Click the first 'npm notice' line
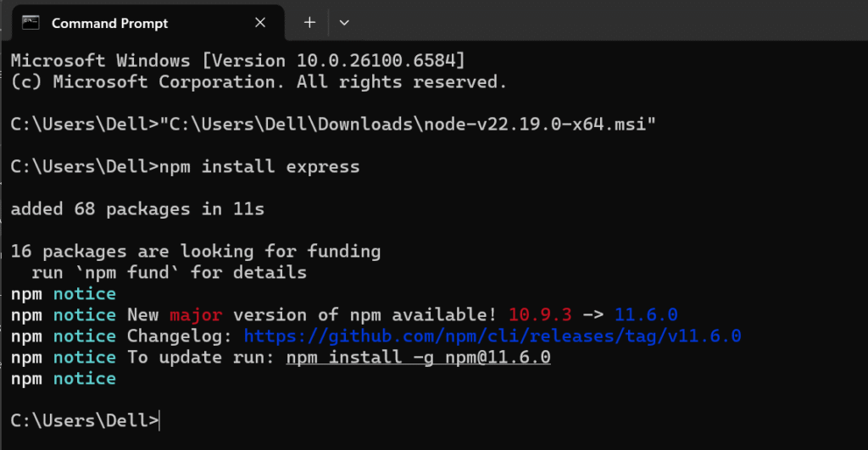 point(64,294)
